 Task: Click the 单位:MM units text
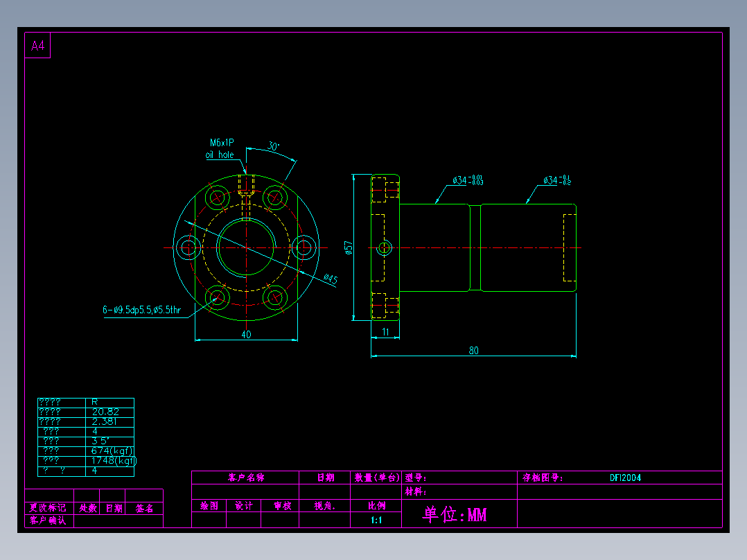pos(455,515)
